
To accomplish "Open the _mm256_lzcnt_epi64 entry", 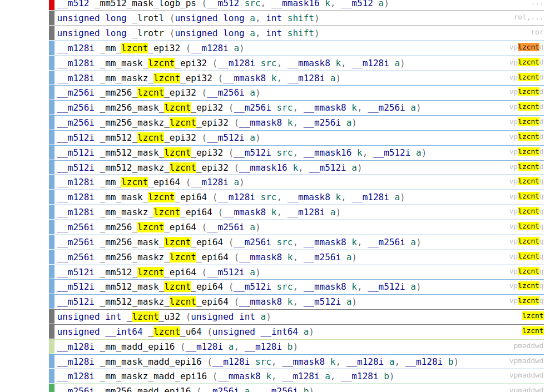I will 296,227.
